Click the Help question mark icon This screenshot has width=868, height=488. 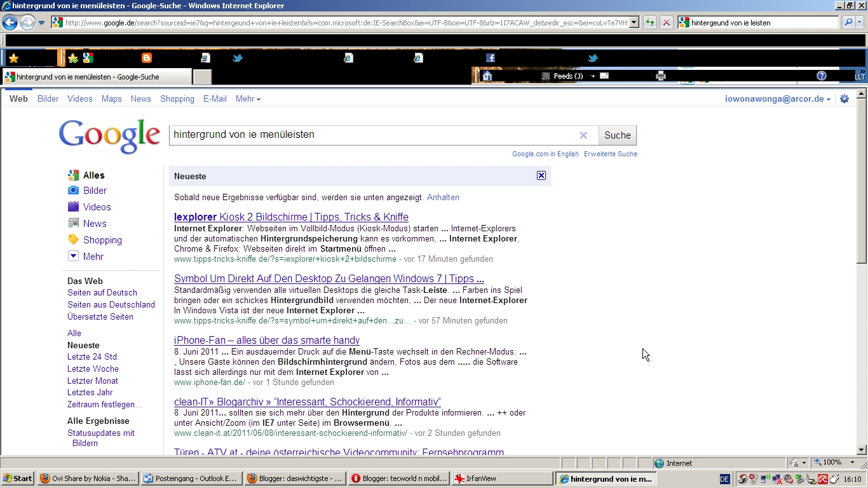click(x=821, y=76)
